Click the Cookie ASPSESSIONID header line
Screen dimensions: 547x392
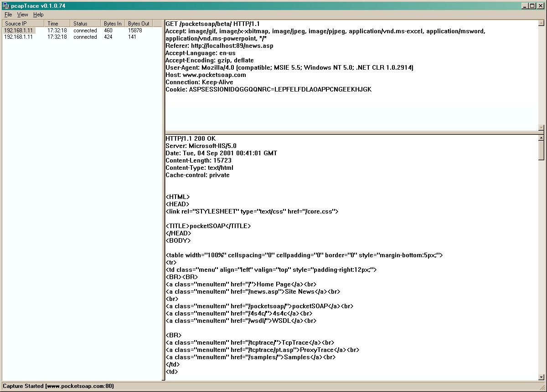tap(268, 89)
